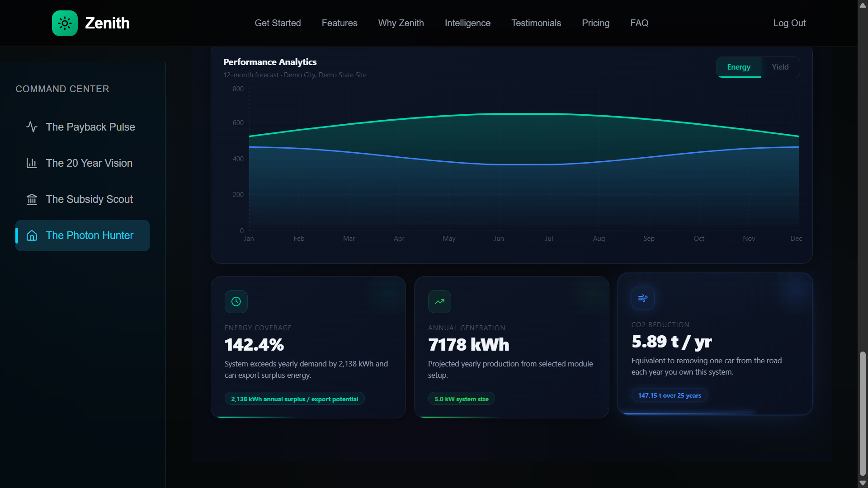Click the Log Out link
Viewport: 868px width, 488px height.
tap(789, 23)
